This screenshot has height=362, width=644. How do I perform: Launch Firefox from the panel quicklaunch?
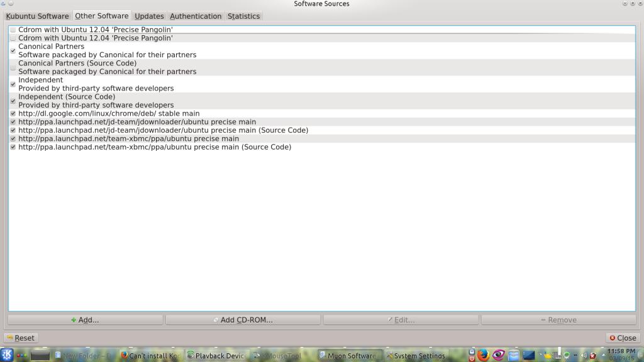[x=483, y=355]
